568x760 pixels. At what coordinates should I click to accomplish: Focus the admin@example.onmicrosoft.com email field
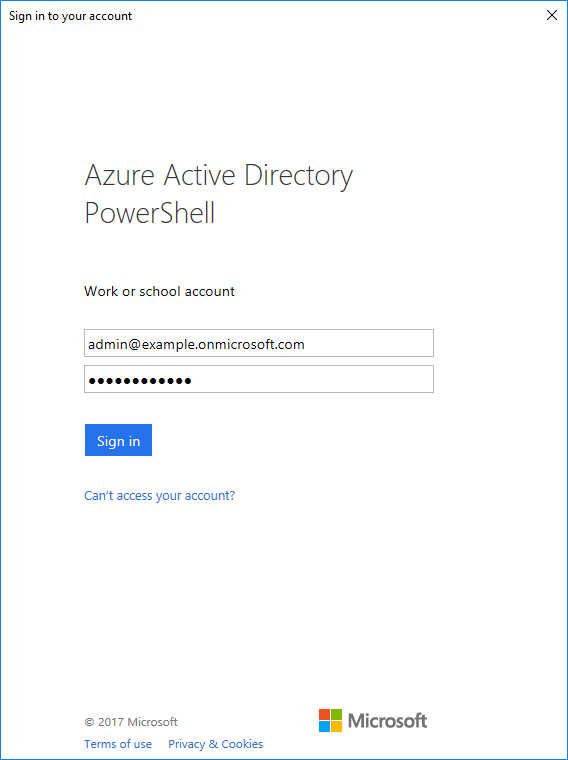[259, 343]
